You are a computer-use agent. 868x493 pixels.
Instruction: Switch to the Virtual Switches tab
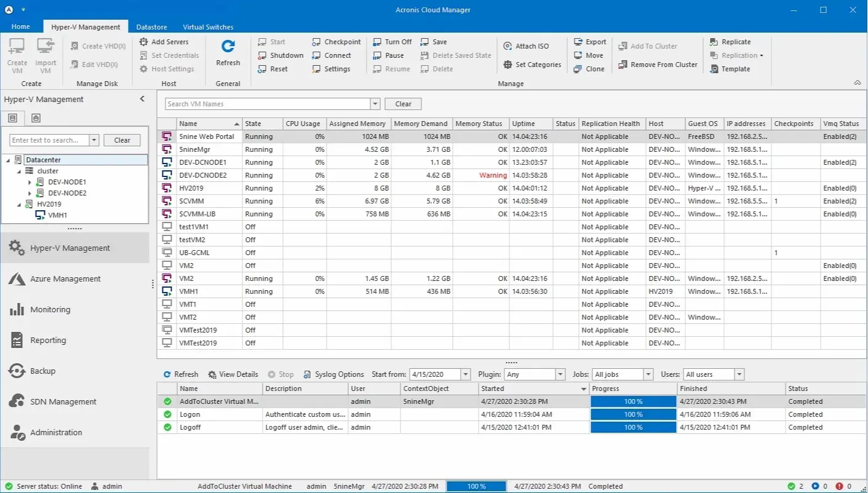tap(207, 26)
